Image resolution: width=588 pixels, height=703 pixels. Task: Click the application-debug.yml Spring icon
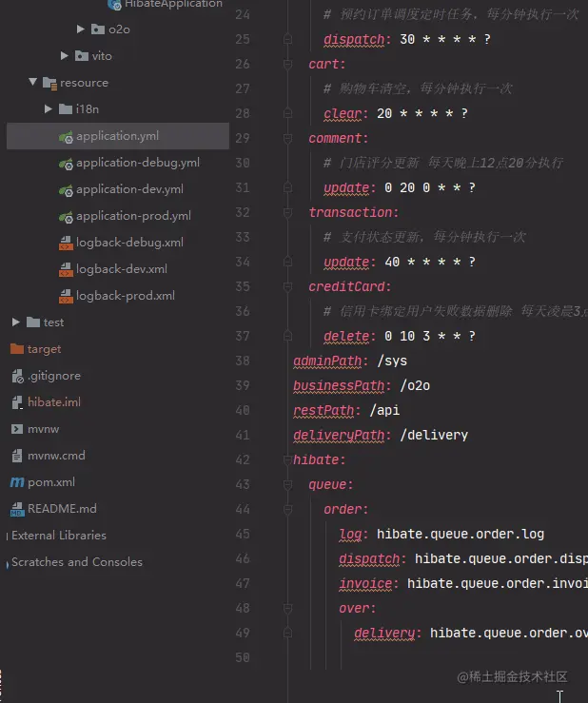pyautogui.click(x=66, y=164)
